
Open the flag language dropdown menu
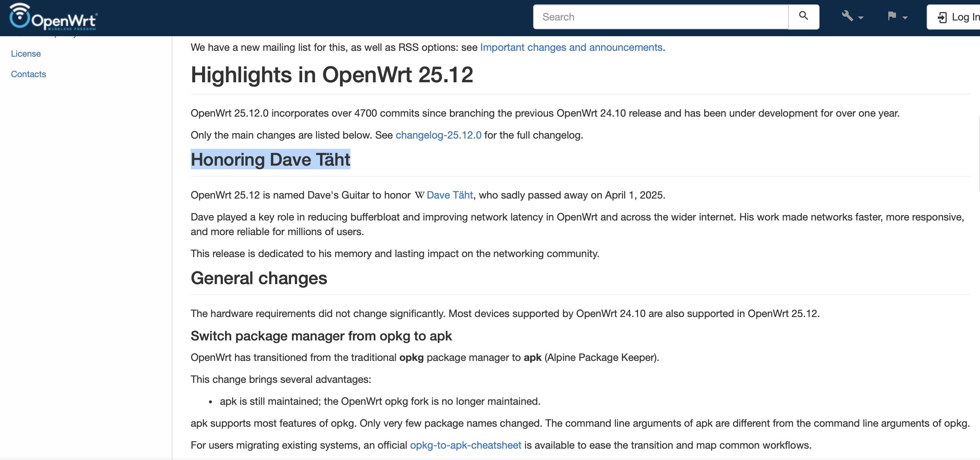tap(897, 16)
